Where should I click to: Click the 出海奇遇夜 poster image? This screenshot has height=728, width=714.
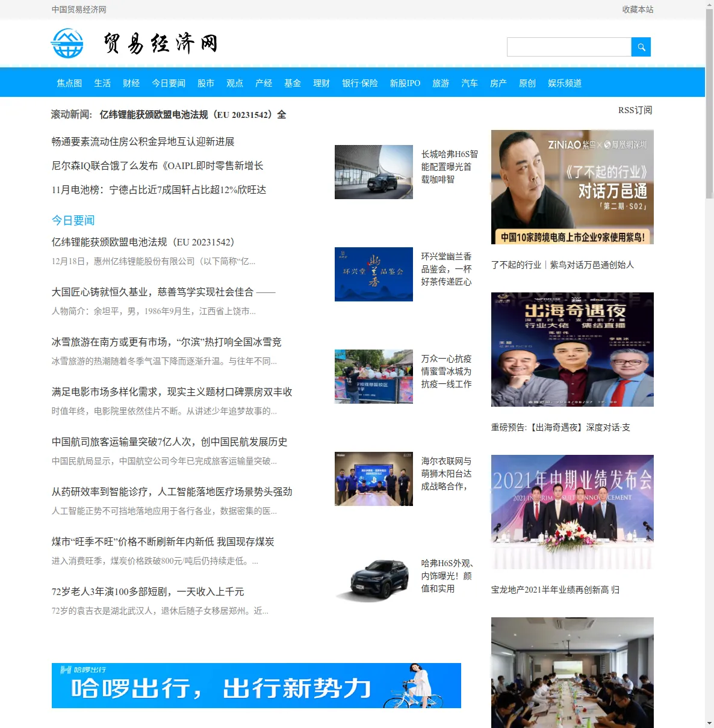tap(573, 350)
